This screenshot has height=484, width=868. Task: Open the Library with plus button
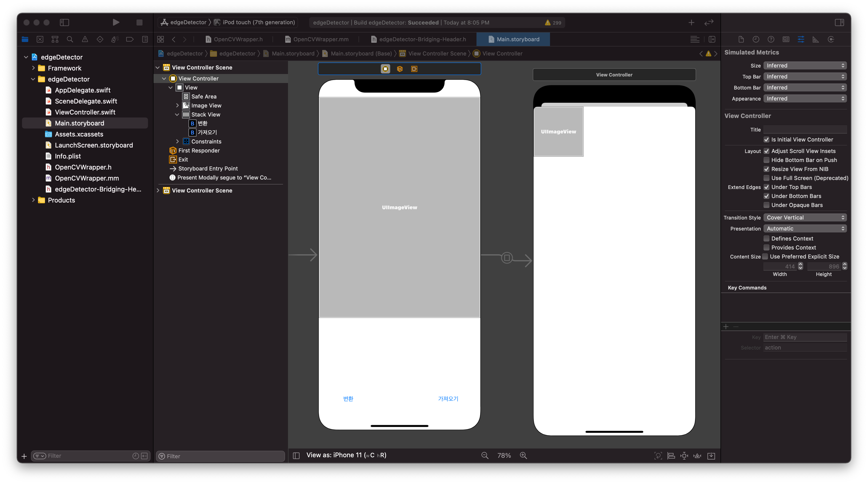tap(691, 22)
